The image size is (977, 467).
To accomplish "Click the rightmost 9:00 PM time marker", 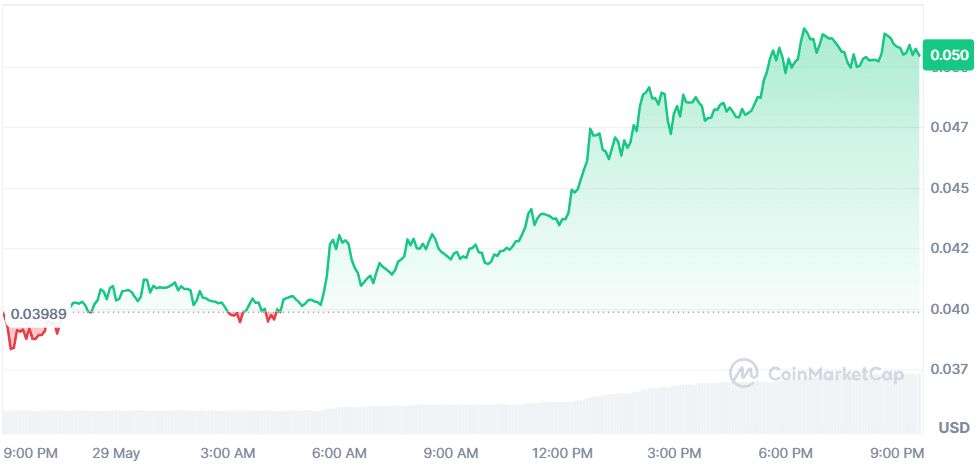I will pyautogui.click(x=895, y=453).
